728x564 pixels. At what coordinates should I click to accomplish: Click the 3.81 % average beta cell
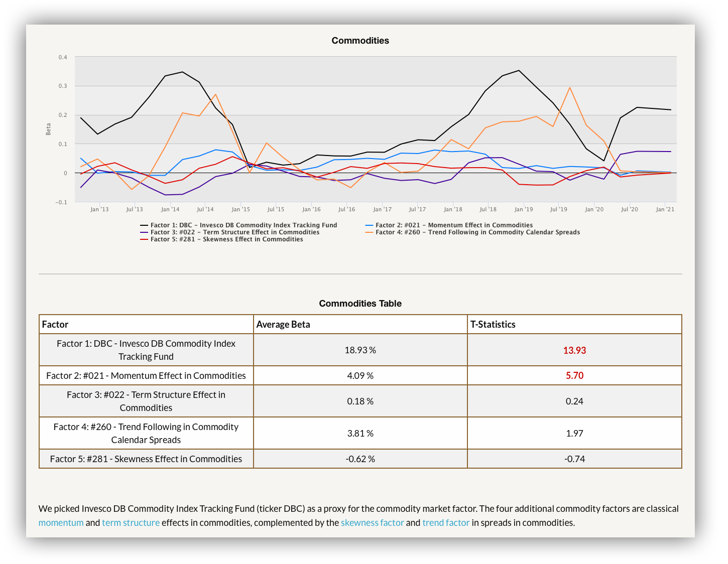tap(360, 433)
